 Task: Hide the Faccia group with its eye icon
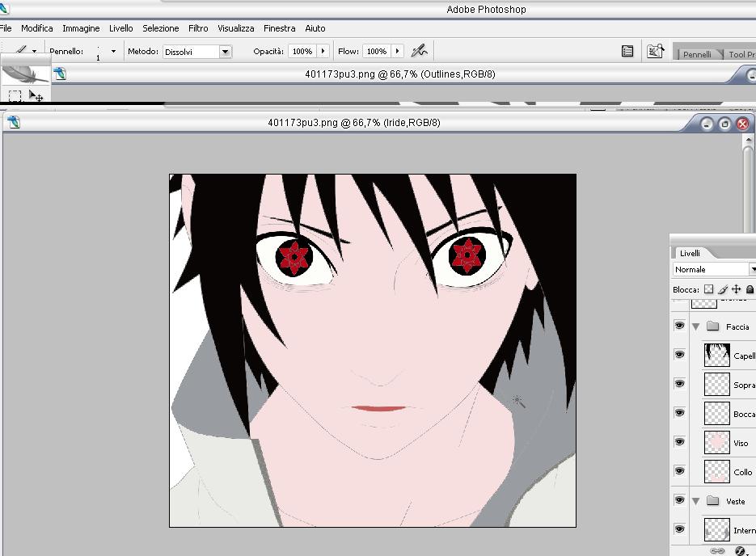(x=679, y=326)
